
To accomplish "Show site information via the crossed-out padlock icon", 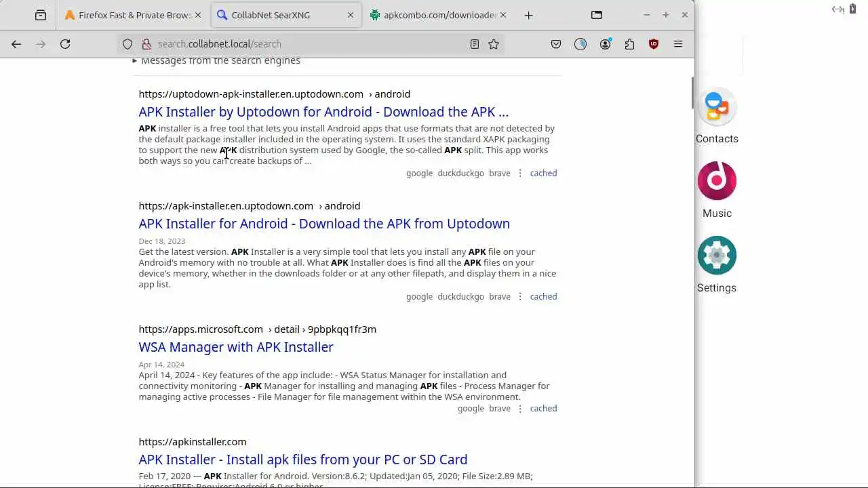I will click(x=146, y=44).
